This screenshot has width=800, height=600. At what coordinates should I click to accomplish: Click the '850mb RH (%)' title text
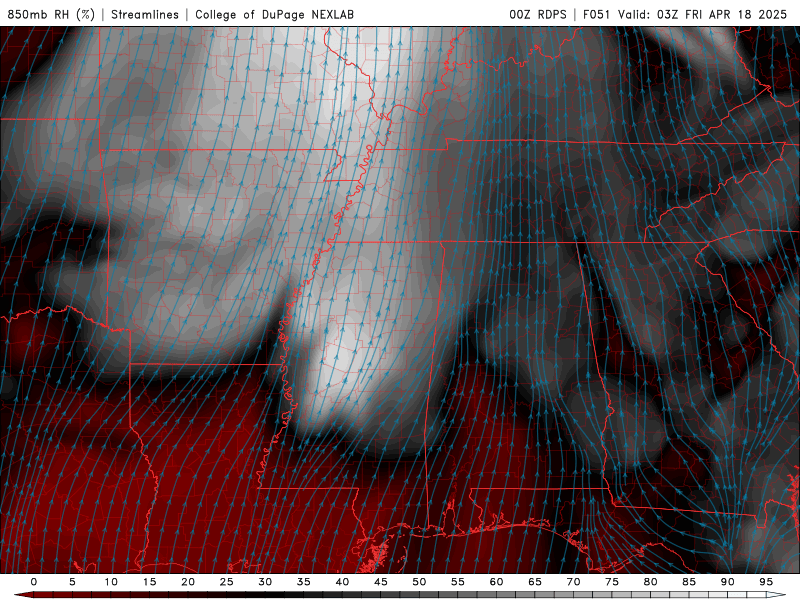(x=51, y=14)
